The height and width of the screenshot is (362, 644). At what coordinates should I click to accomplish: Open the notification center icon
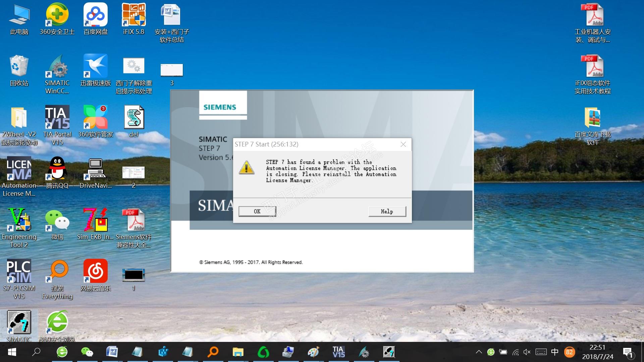[x=628, y=352]
